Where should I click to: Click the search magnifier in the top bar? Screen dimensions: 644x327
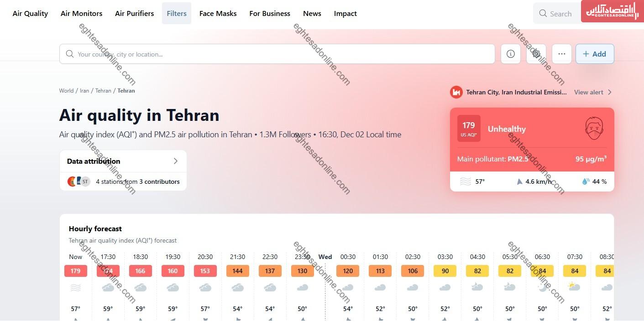(x=543, y=13)
